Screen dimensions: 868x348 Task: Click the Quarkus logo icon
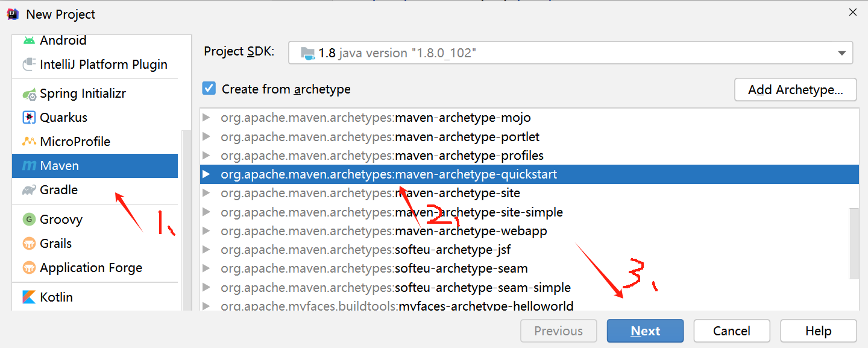[x=29, y=118]
